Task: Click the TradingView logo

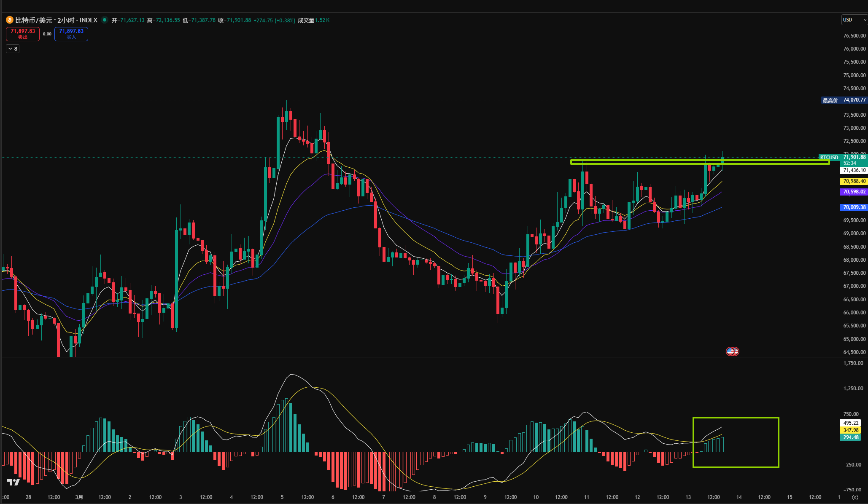Action: 13,482
